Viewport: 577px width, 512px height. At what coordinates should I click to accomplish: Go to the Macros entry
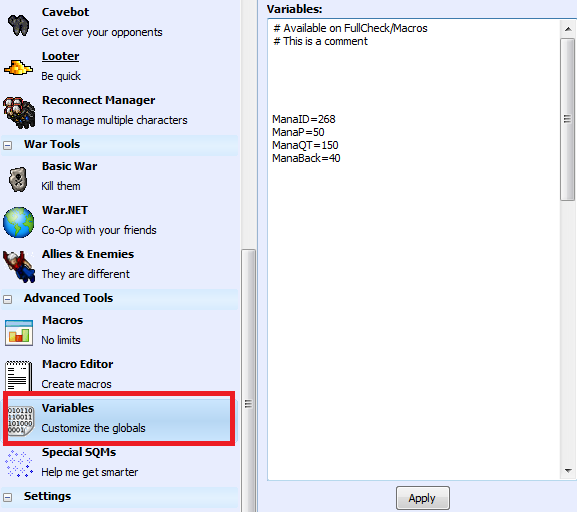pyautogui.click(x=62, y=320)
